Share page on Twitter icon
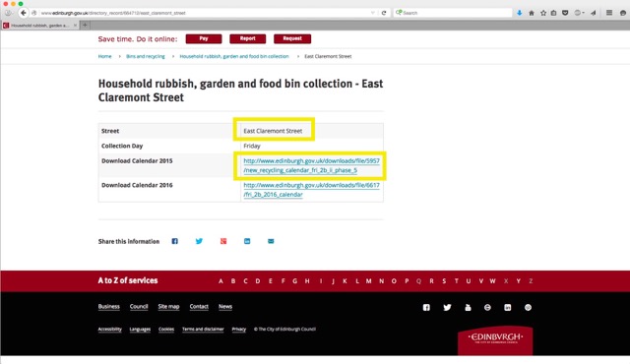630x364 pixels. tap(199, 241)
